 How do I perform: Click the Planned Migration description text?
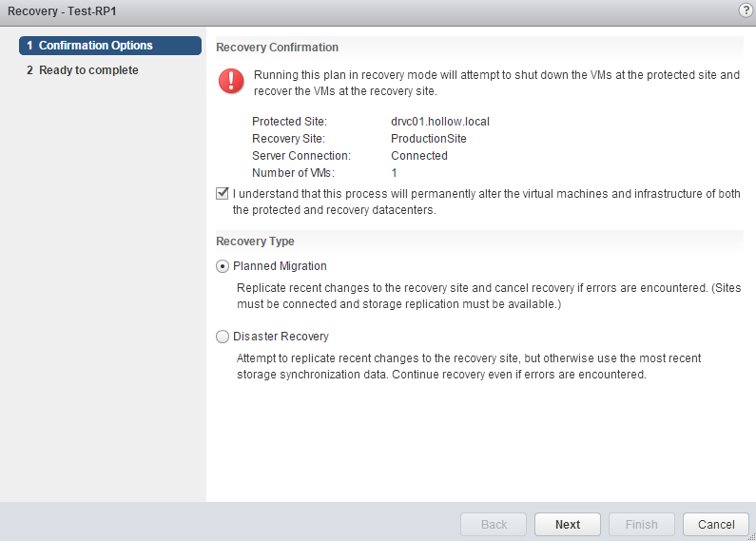click(x=487, y=295)
